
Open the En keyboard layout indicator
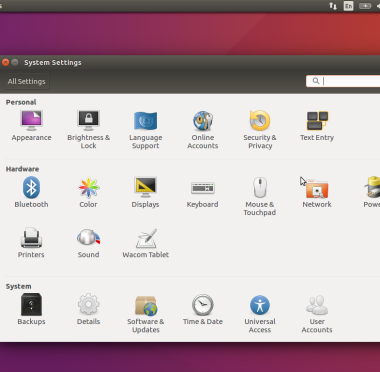[x=348, y=6]
